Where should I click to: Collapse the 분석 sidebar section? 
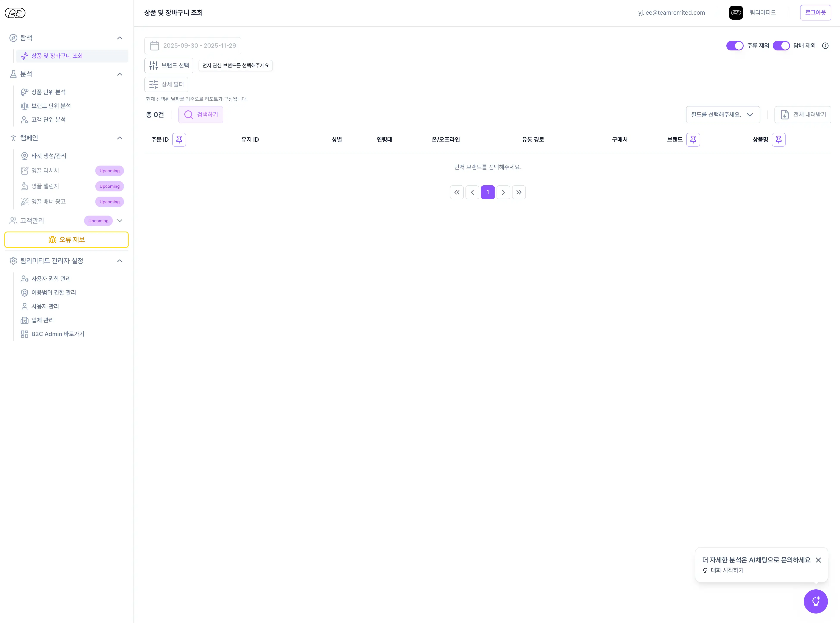120,74
